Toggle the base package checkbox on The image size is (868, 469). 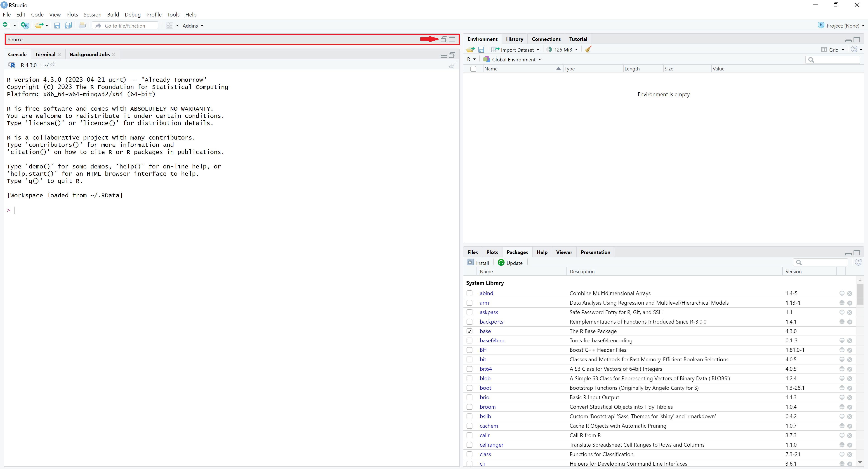(469, 331)
